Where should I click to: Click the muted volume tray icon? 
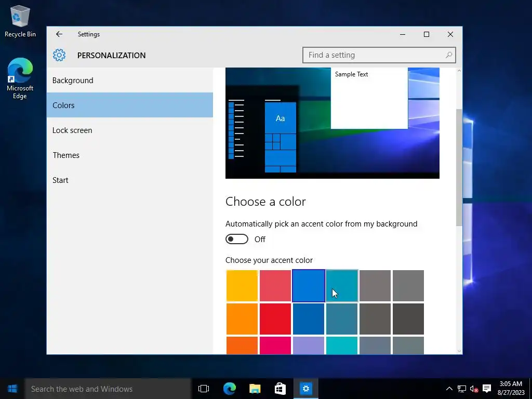(x=474, y=389)
